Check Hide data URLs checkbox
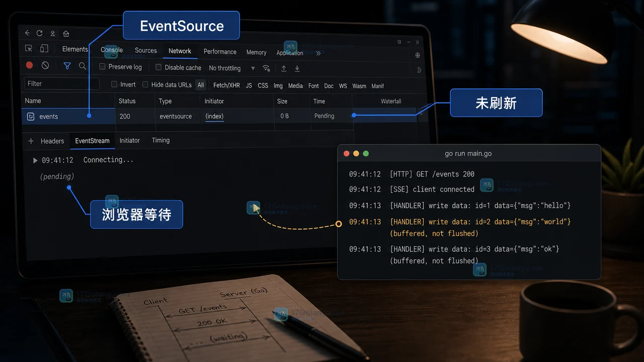Viewport: 644px width, 362px height. (145, 84)
